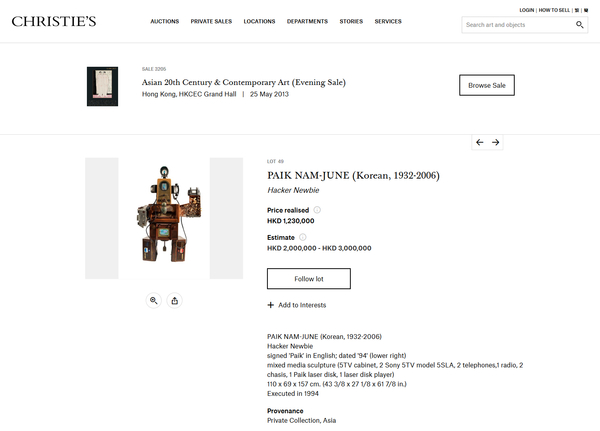Image resolution: width=600 pixels, height=431 pixels.
Task: Go to next lot arrow
Action: pos(496,142)
